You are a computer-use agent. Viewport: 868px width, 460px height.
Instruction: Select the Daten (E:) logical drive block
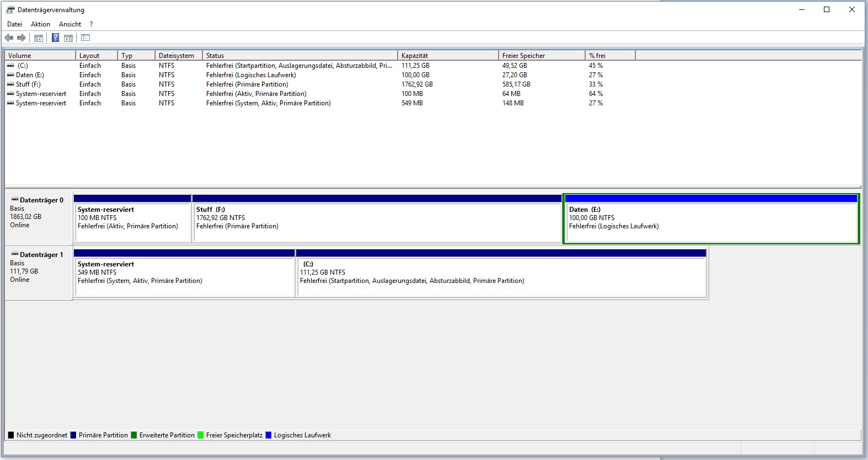(711, 218)
